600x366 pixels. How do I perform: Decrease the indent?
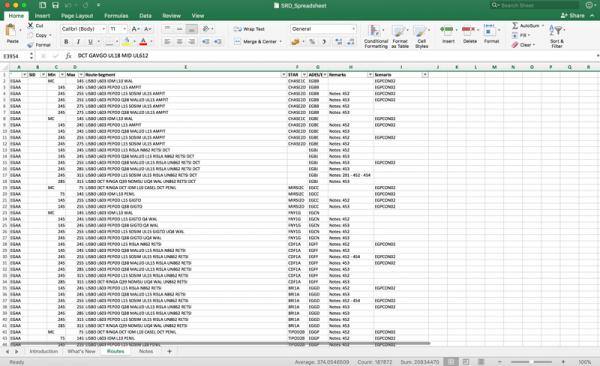pyautogui.click(x=206, y=41)
